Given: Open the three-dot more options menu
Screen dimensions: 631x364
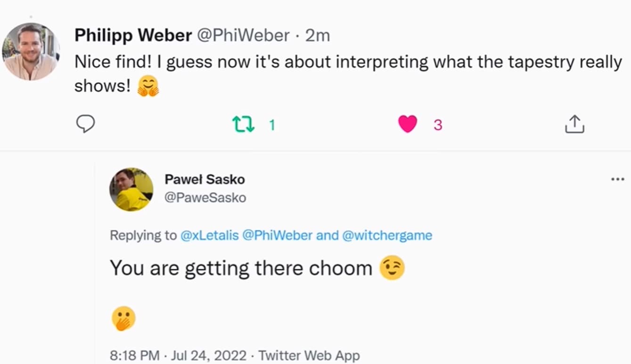Looking at the screenshot, I should tap(617, 179).
